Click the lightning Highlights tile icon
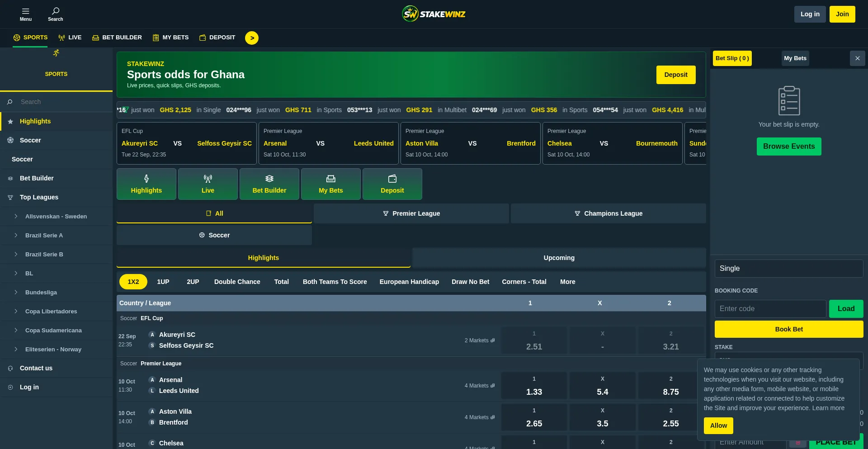The height and width of the screenshot is (449, 868). coord(146,179)
